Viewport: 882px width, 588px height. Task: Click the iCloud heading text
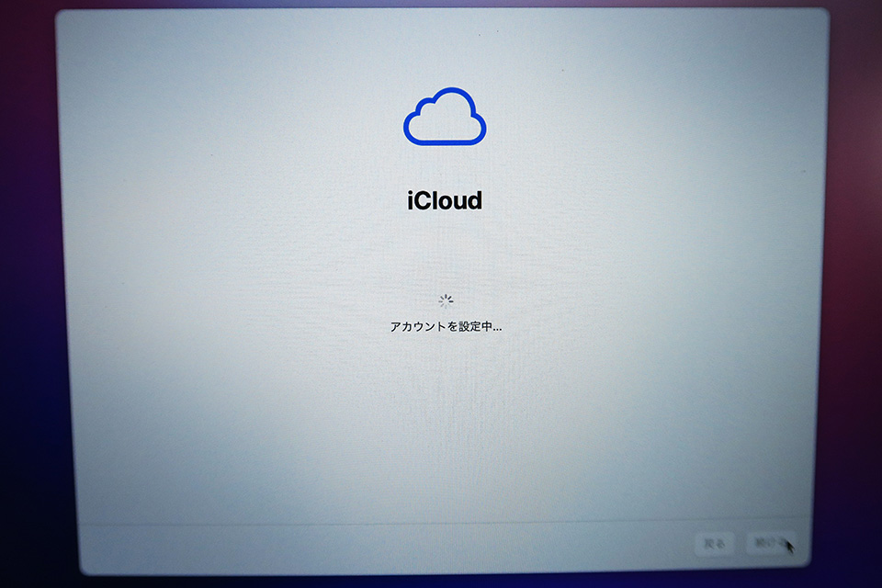445,200
